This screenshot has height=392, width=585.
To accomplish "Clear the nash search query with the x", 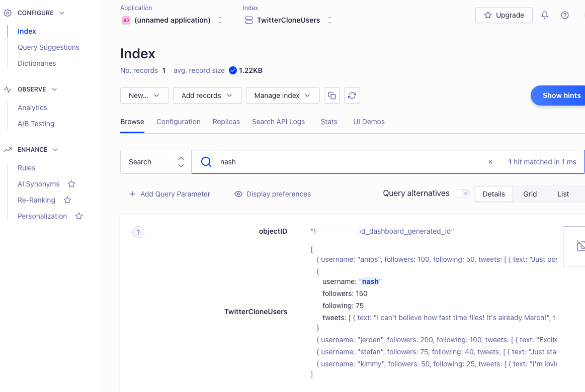I will 490,162.
